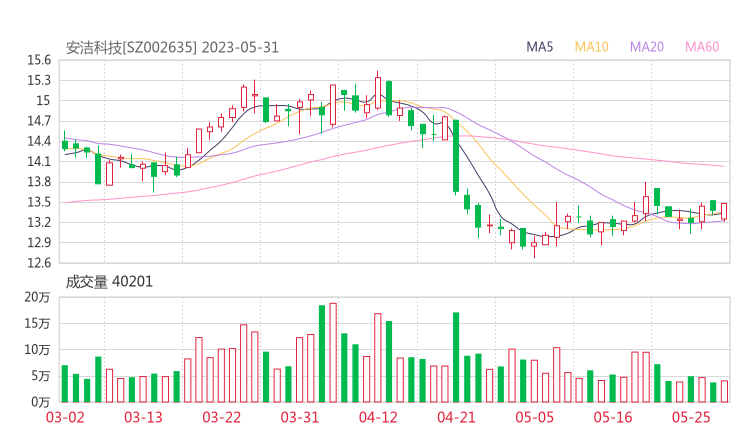Click the 12.6 price axis label

point(39,263)
